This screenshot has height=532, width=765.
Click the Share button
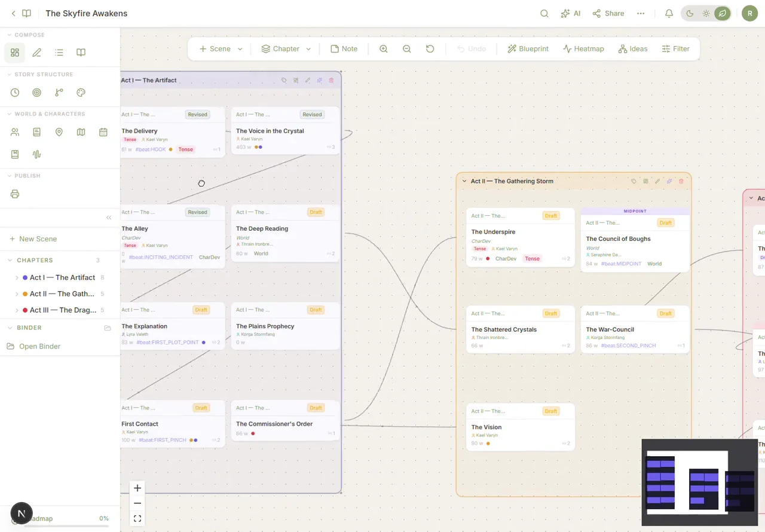coord(608,13)
